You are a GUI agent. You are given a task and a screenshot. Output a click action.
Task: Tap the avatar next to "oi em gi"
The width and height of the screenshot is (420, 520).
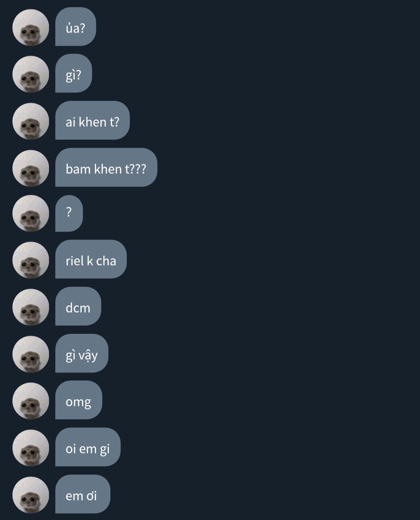(x=31, y=448)
